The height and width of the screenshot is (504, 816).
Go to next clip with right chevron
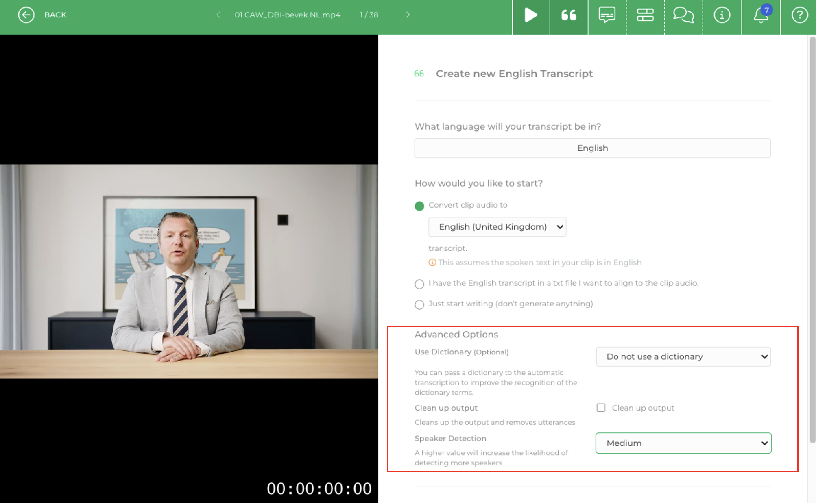click(408, 15)
